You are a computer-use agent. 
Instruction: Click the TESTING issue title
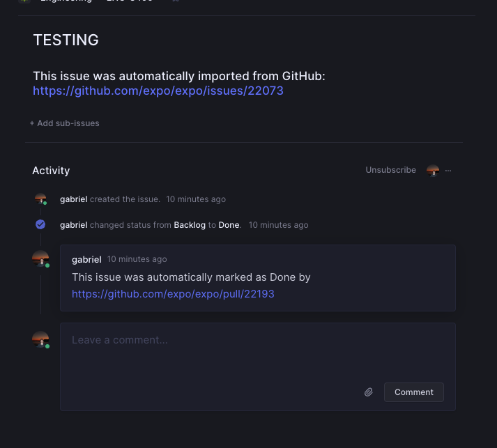[66, 40]
